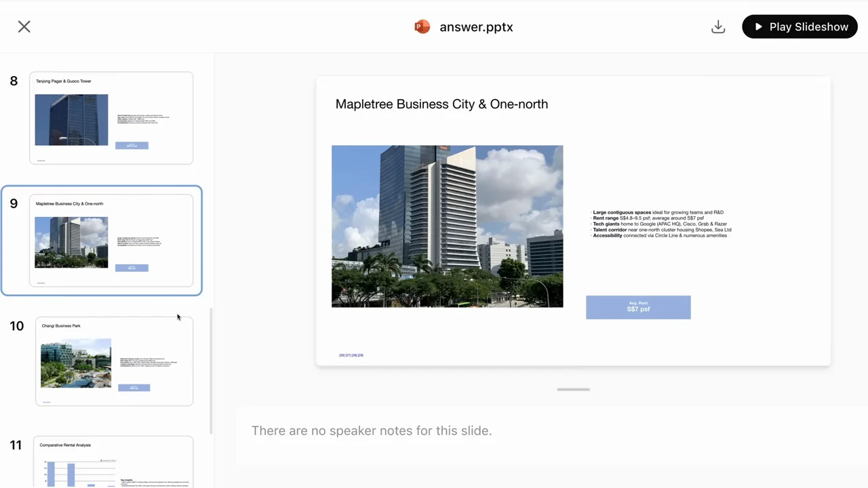Select the answer.pptx file name in the header
The image size is (868, 488).
(476, 27)
